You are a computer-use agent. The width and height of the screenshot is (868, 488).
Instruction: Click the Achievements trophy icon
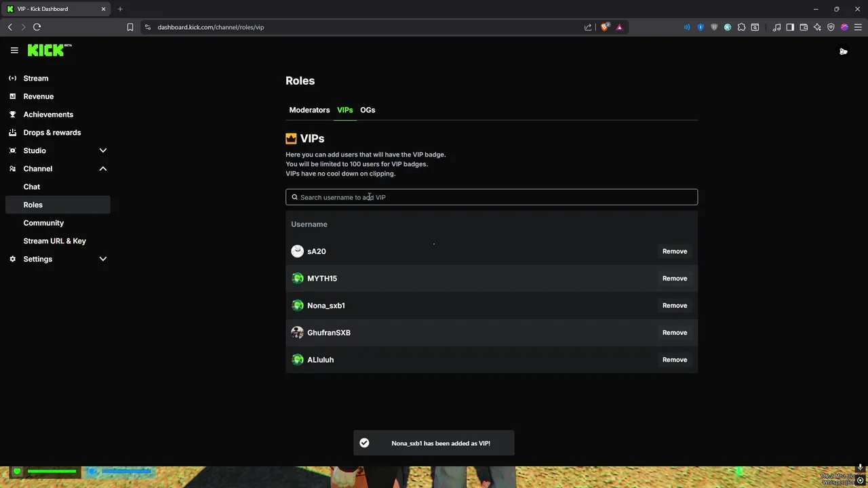tap(12, 115)
